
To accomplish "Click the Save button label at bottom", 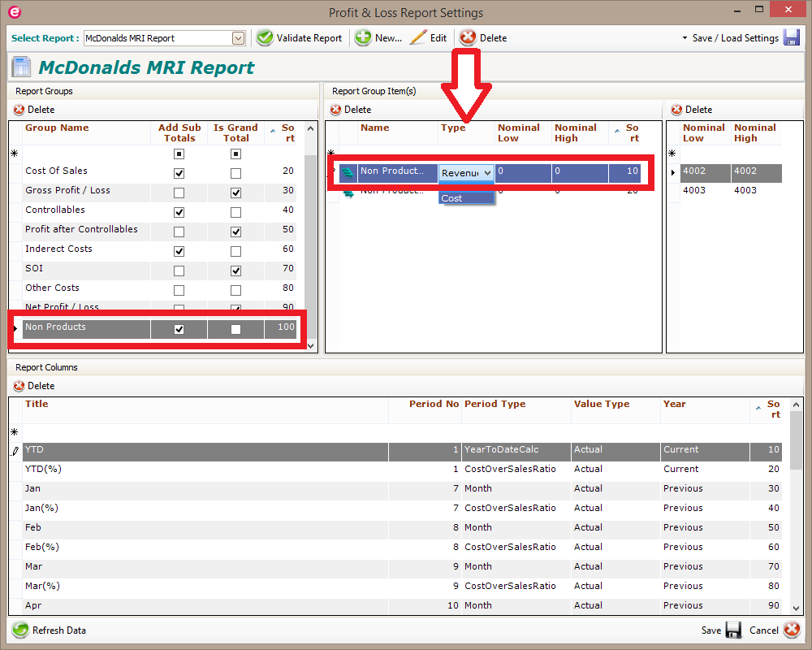I will click(x=711, y=630).
